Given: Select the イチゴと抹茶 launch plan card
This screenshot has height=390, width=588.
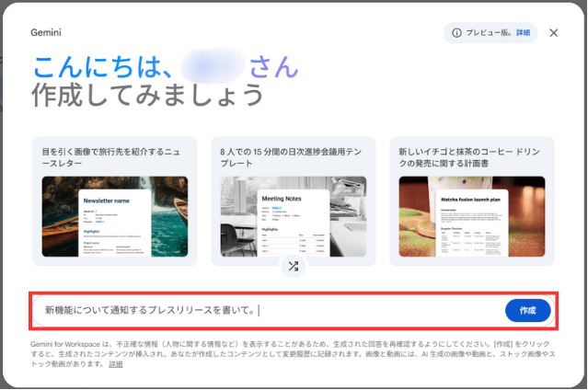Looking at the screenshot, I should pos(472,201).
